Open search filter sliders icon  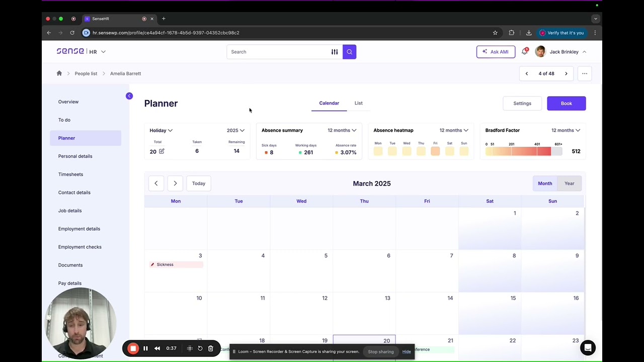[335, 52]
